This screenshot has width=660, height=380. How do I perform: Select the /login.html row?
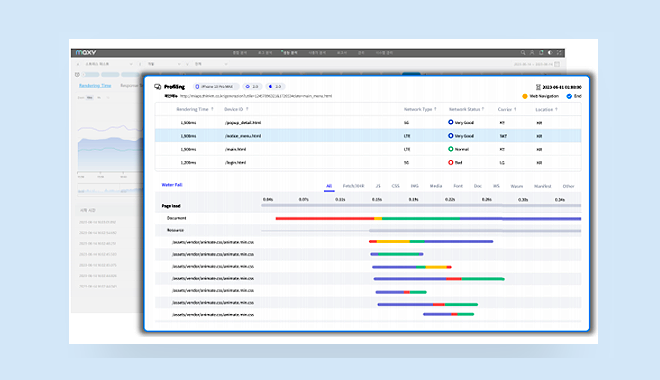pos(368,162)
